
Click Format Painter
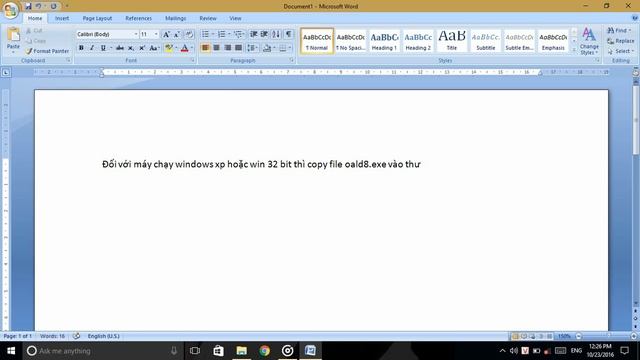pyautogui.click(x=47, y=51)
